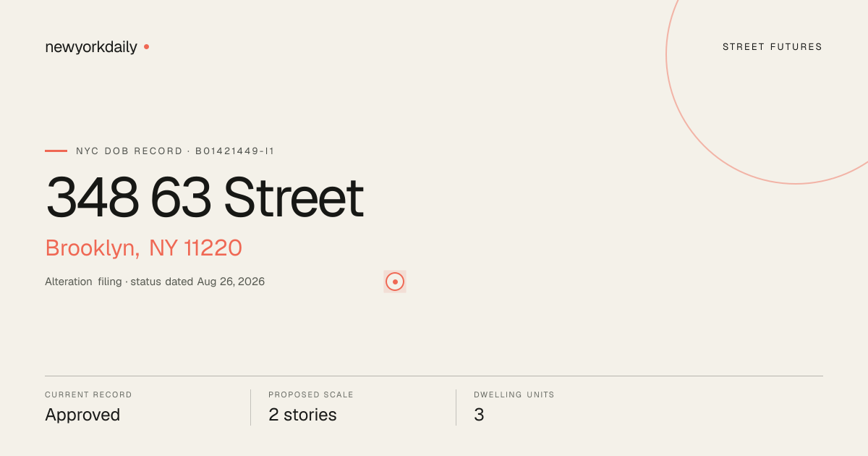Click the NYC DOB RECORD label
The width and height of the screenshot is (868, 456).
tap(129, 151)
